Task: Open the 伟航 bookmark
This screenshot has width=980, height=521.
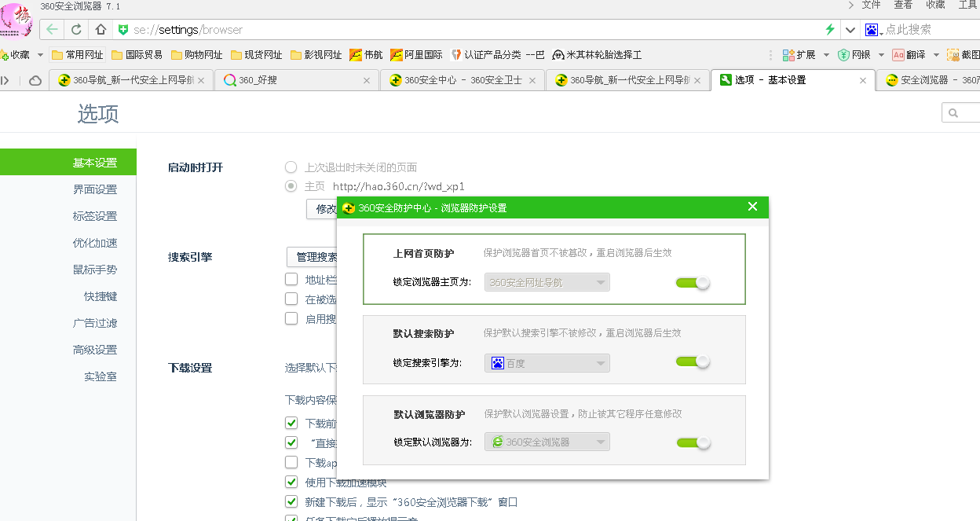Action: pyautogui.click(x=366, y=55)
